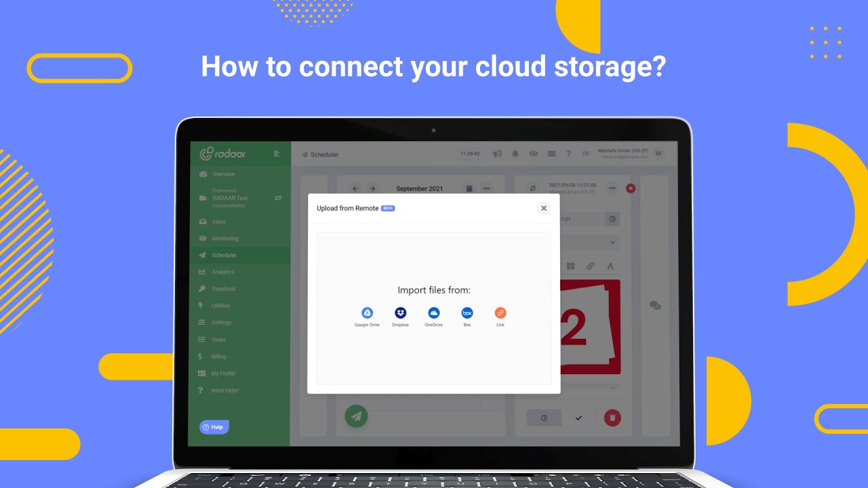Click the green paper plane compose button
Viewport: 868px width, 488px height.
click(x=357, y=415)
